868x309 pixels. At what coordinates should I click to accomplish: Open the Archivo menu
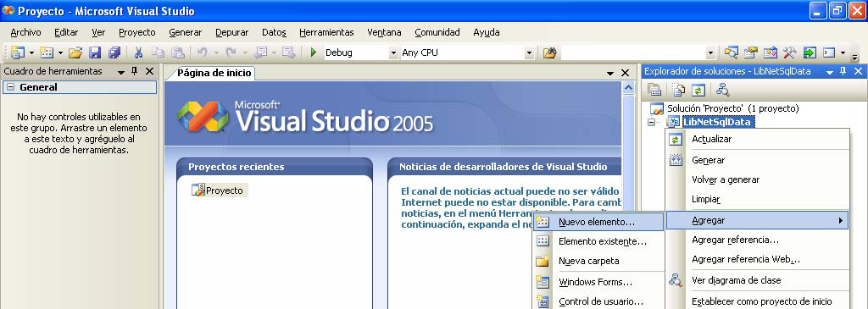pyautogui.click(x=25, y=32)
